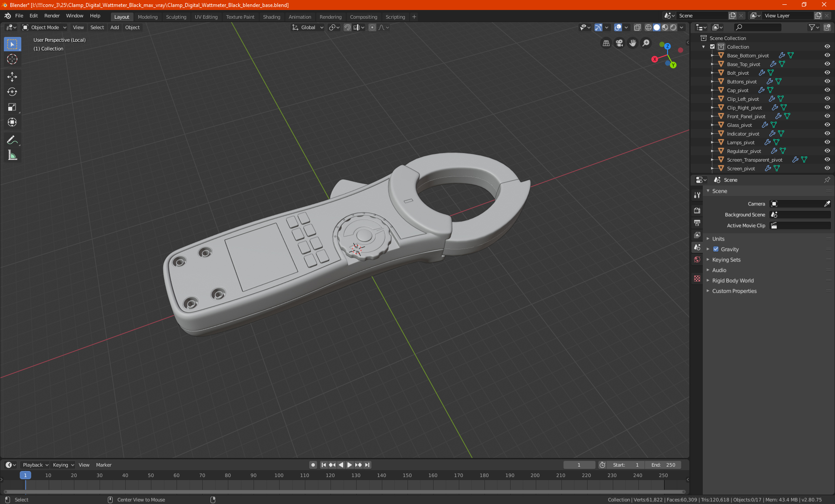
Task: Open the timeline Marker menu
Action: point(104,465)
